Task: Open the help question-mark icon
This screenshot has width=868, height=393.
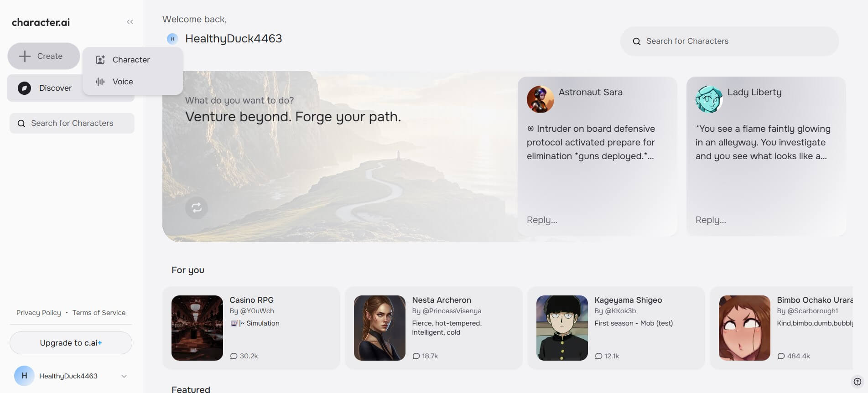Action: pyautogui.click(x=857, y=382)
